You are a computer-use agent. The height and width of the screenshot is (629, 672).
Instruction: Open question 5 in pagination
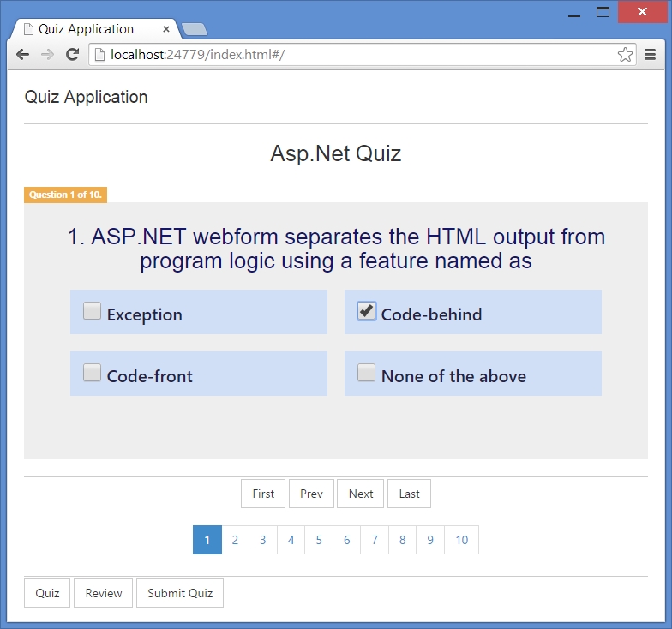point(319,540)
